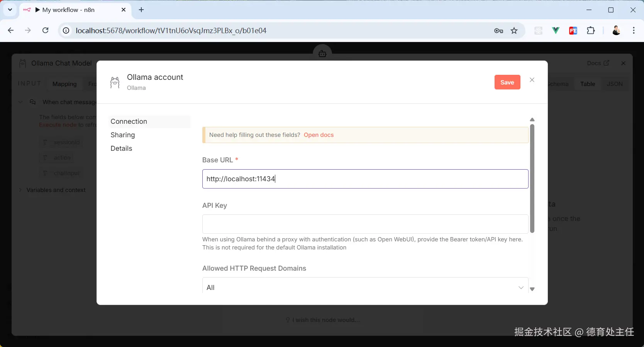
Task: Click the password manager key icon
Action: tap(498, 31)
